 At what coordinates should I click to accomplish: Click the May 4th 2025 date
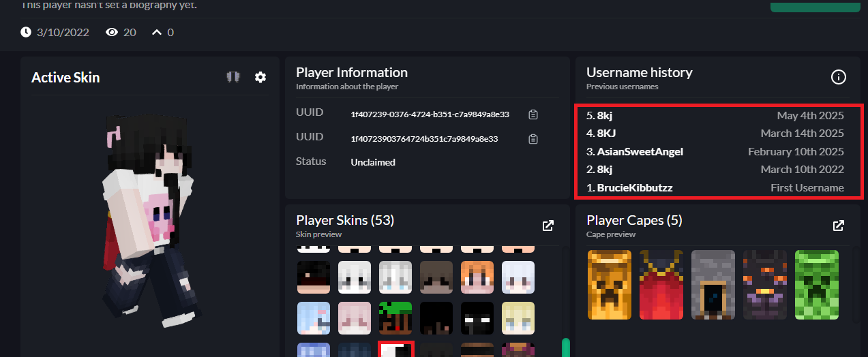[811, 115]
